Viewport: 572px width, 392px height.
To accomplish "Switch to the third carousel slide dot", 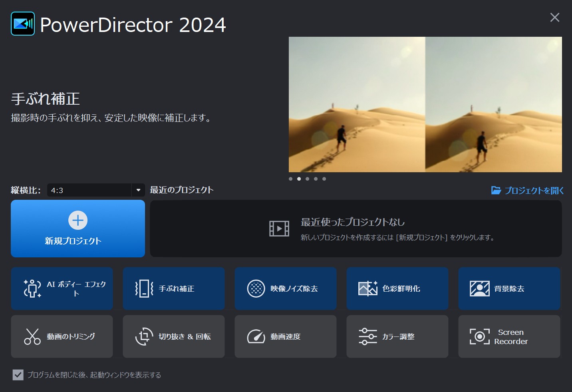I will (307, 179).
